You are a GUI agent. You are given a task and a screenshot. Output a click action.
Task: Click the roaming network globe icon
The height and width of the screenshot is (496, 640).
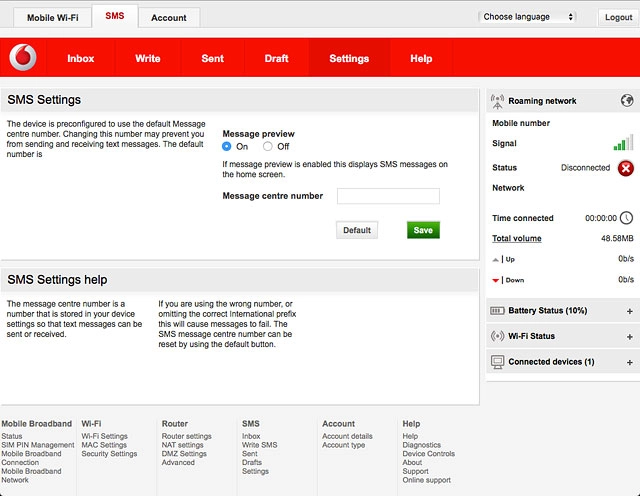click(x=626, y=101)
